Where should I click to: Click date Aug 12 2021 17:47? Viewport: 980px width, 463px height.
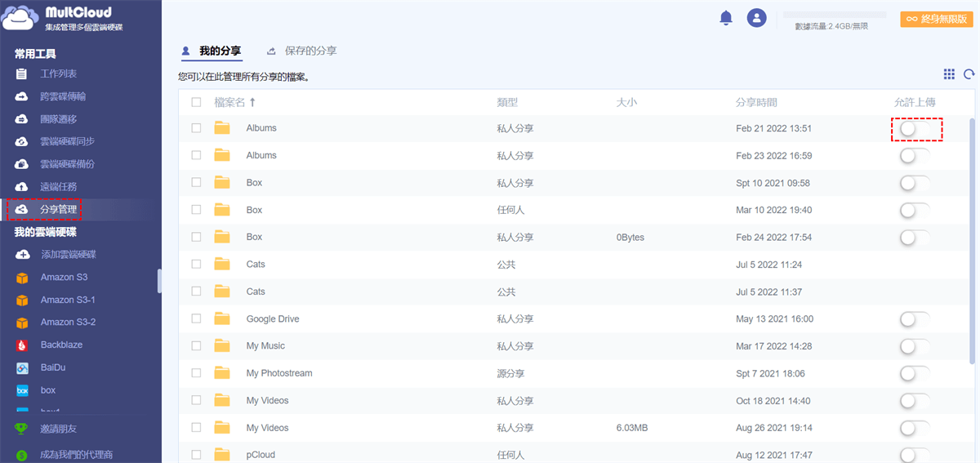pos(774,455)
